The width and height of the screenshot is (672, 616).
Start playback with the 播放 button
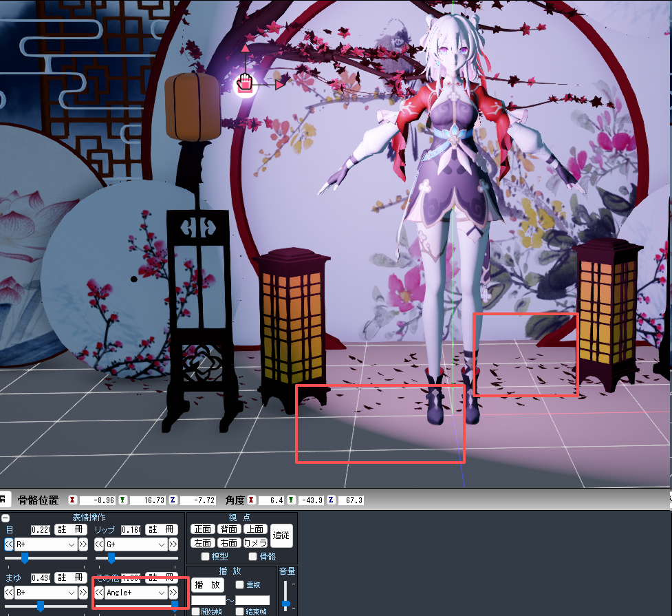208,585
